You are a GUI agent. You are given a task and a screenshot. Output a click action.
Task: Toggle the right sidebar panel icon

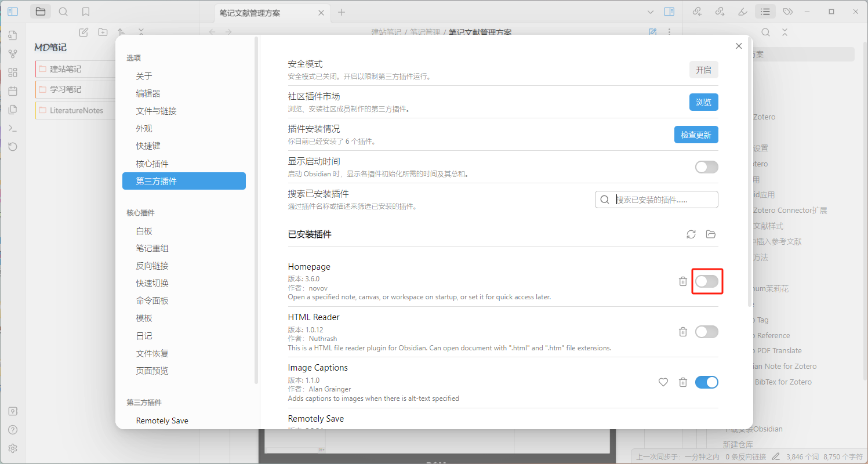[x=669, y=12]
